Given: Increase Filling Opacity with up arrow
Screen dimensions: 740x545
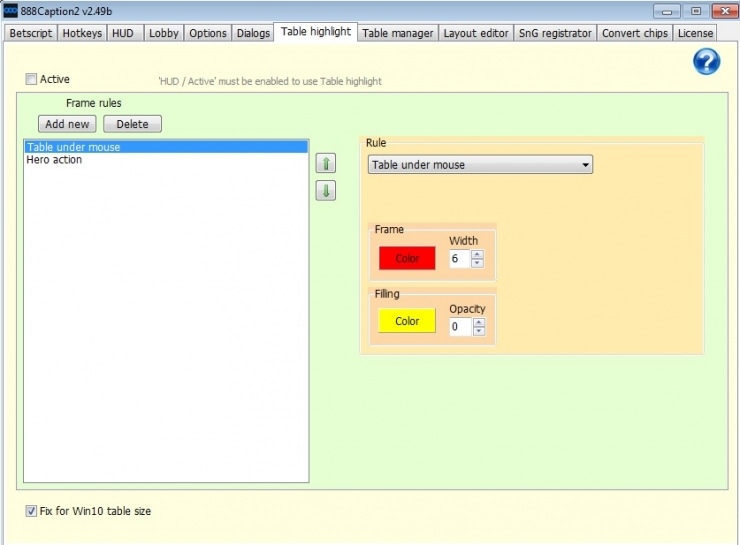Looking at the screenshot, I should click(479, 322).
